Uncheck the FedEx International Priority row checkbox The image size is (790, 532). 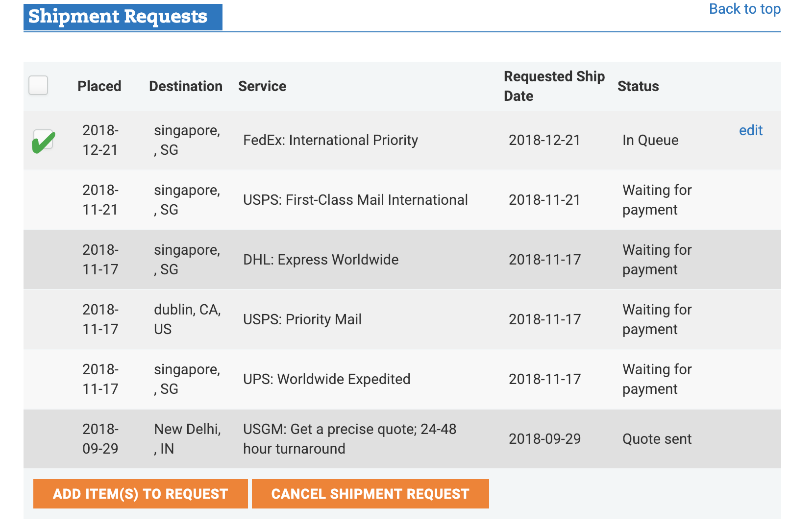(43, 141)
